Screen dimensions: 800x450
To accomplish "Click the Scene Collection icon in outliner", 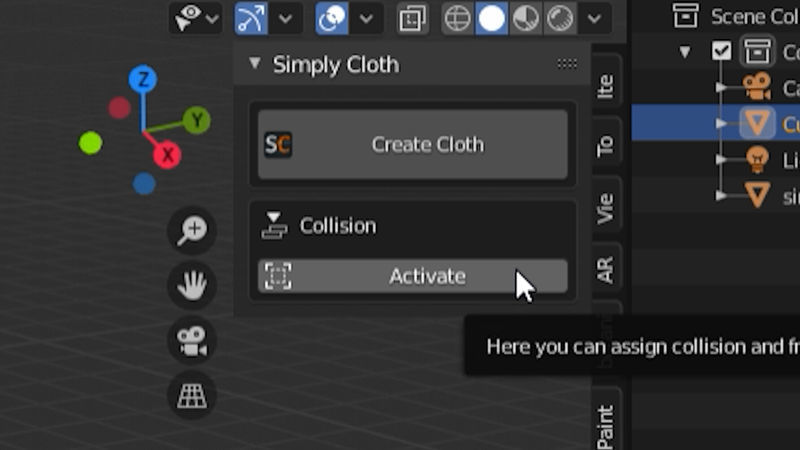I will pos(685,16).
